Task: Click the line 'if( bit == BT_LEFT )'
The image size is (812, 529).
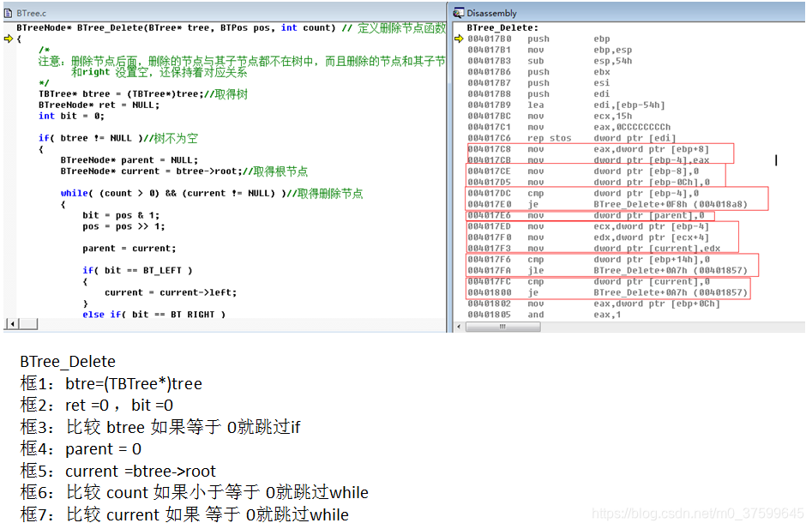Action: click(137, 271)
